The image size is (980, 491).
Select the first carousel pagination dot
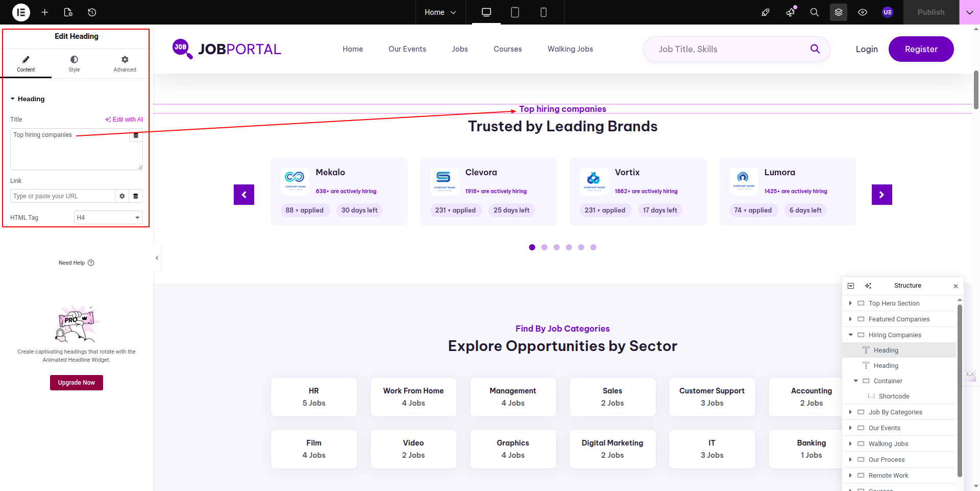tap(532, 247)
